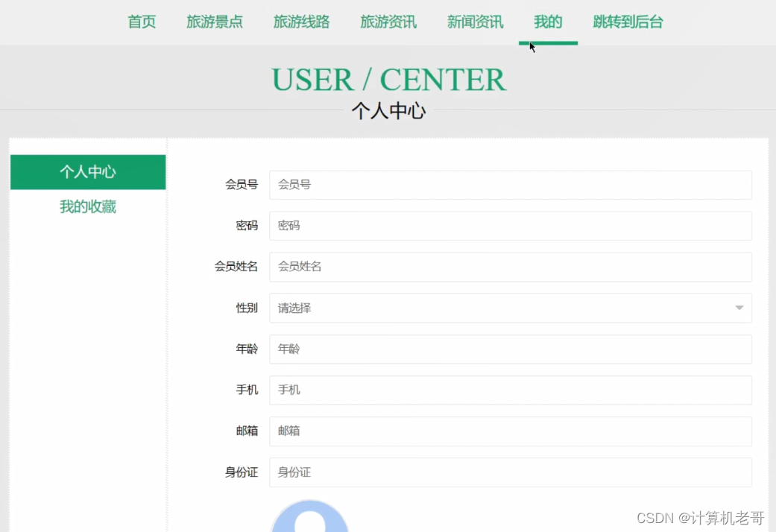Focus the 会员号 input field
The width and height of the screenshot is (776, 532).
[x=510, y=185]
